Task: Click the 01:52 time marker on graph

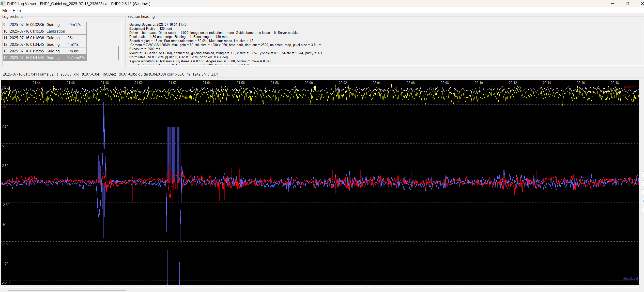Action: point(172,83)
